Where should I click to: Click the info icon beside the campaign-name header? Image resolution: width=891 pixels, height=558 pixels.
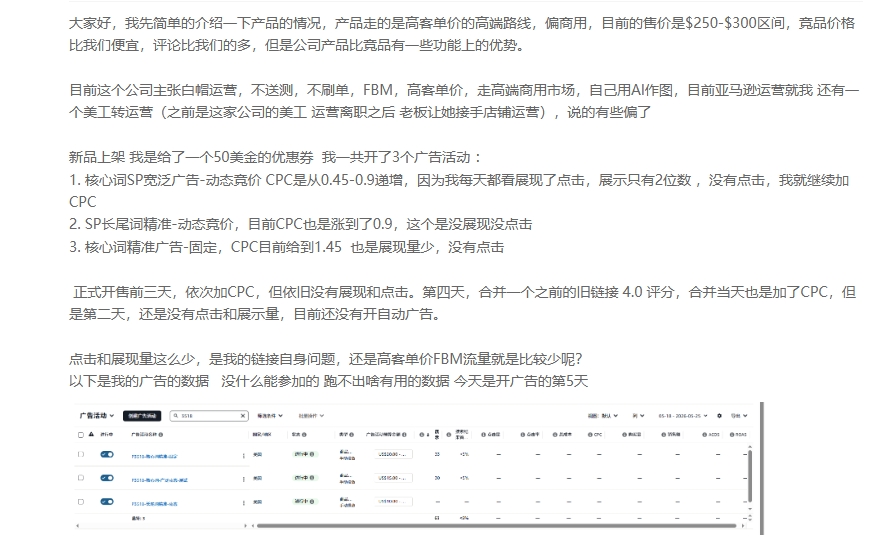pyautogui.click(x=161, y=435)
